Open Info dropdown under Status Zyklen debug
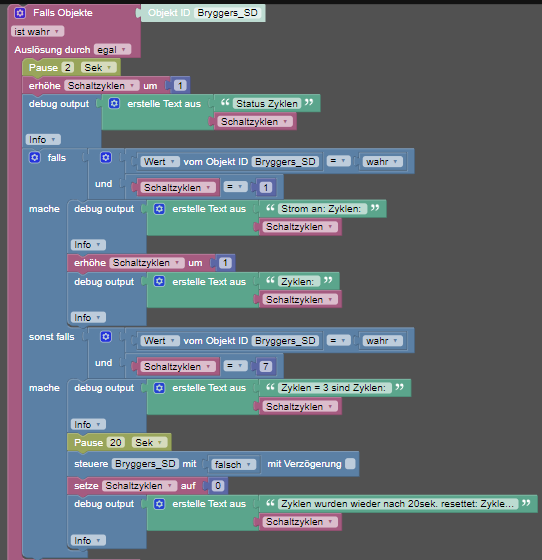Screen dimensions: 542x560 coord(43,139)
